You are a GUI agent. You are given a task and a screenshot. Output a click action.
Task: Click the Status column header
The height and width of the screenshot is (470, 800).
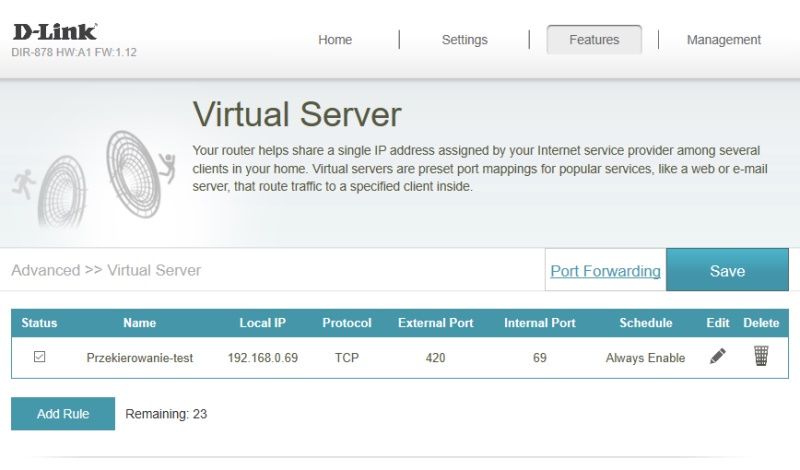pos(39,323)
